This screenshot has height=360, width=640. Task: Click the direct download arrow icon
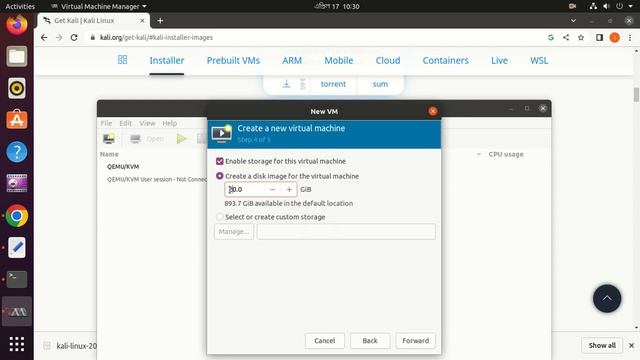click(287, 84)
